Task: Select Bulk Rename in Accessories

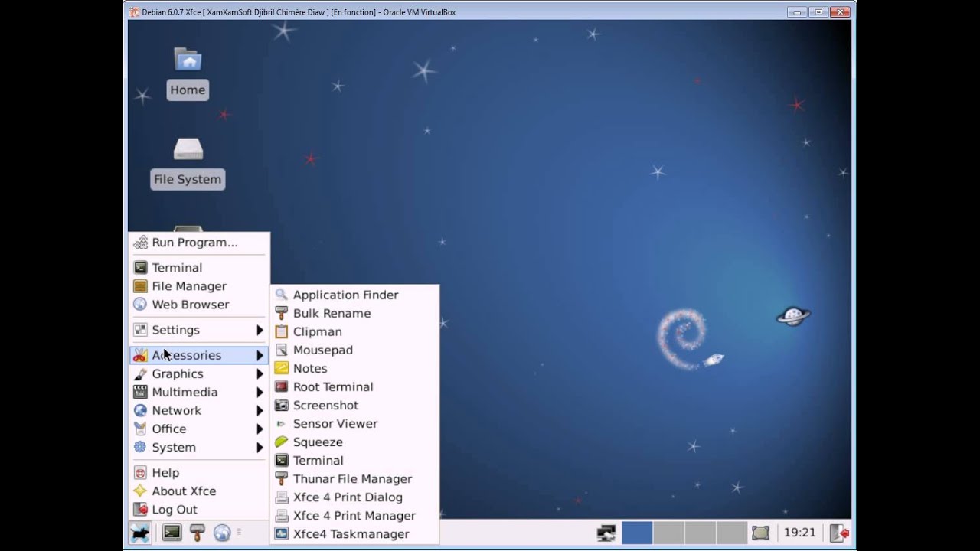Action: point(354,313)
